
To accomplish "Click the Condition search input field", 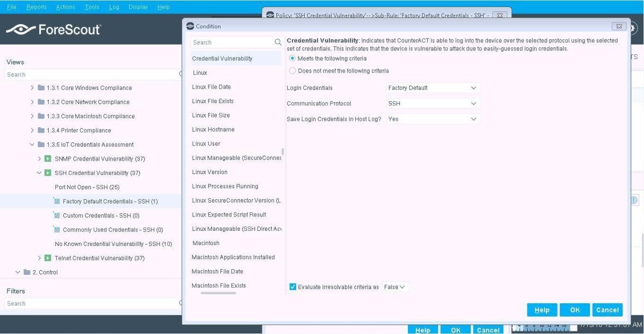I will point(232,42).
